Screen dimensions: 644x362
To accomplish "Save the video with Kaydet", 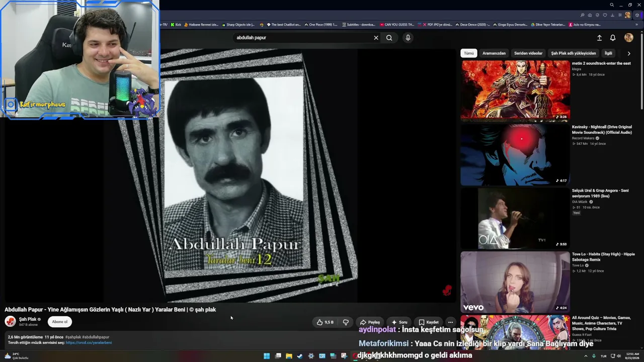I will 429,322.
